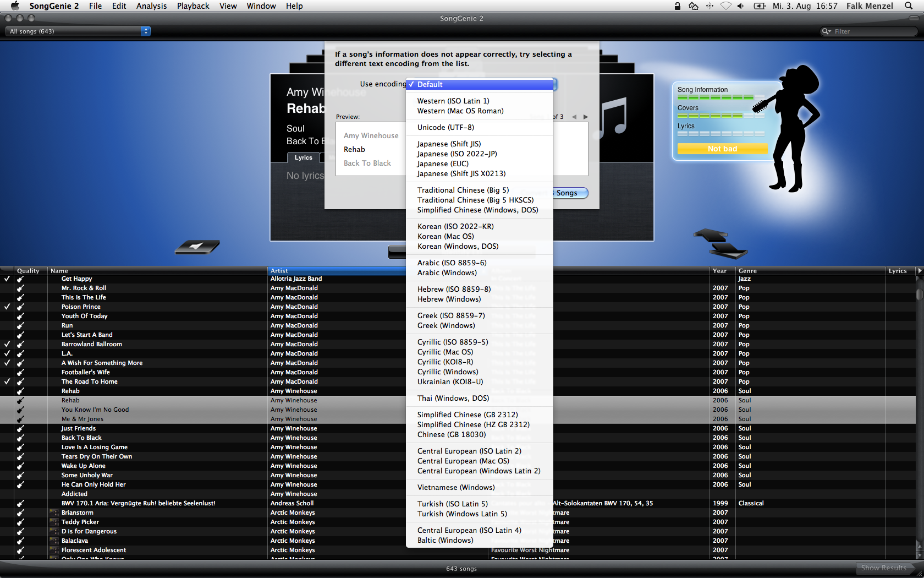Expand the column chooser arrow after Lyrics header
The image size is (924, 578).
(x=920, y=271)
